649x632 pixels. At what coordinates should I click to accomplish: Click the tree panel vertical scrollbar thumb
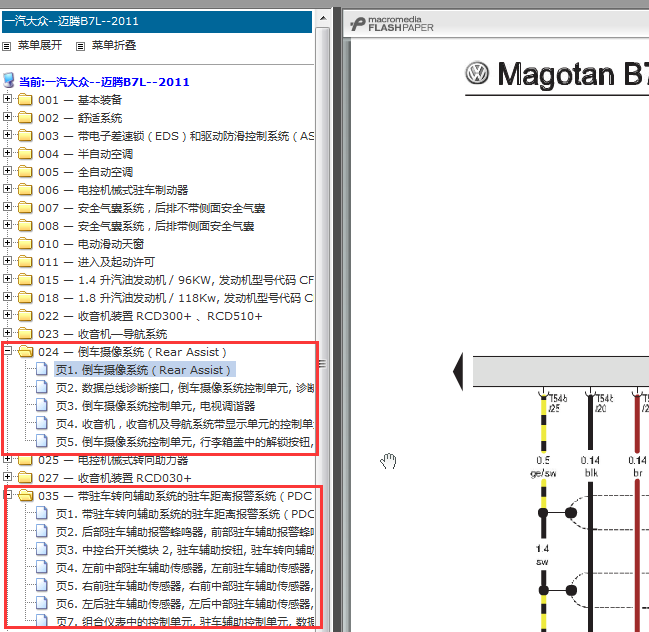coord(323,364)
